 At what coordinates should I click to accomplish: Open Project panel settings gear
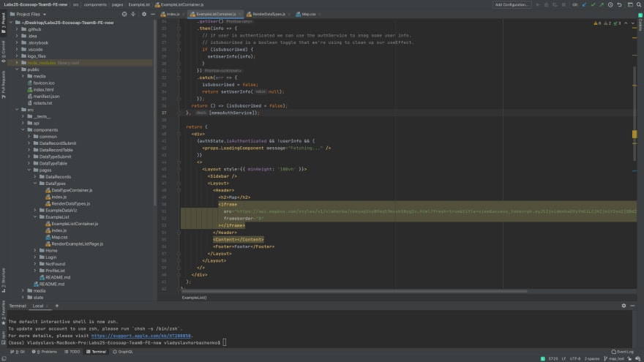tap(143, 14)
